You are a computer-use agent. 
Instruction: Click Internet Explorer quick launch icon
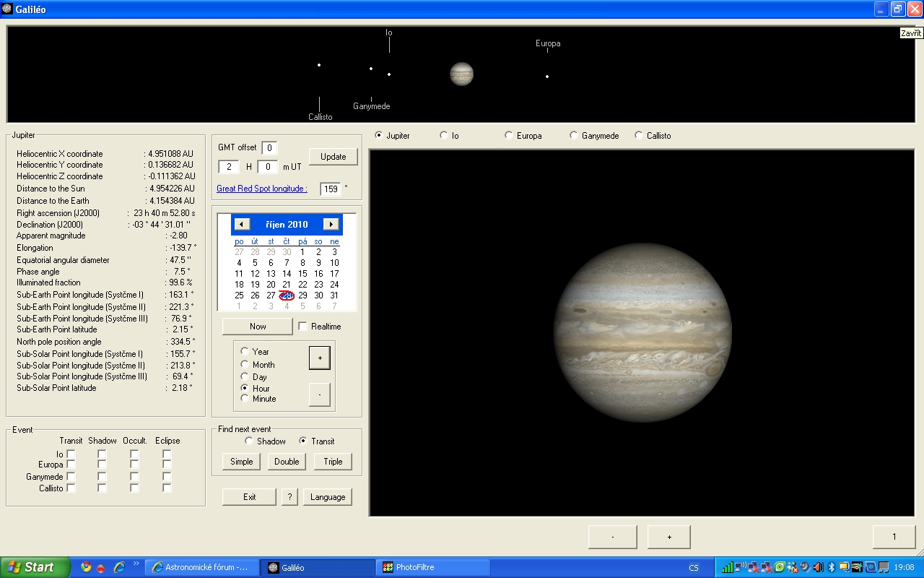click(x=120, y=567)
